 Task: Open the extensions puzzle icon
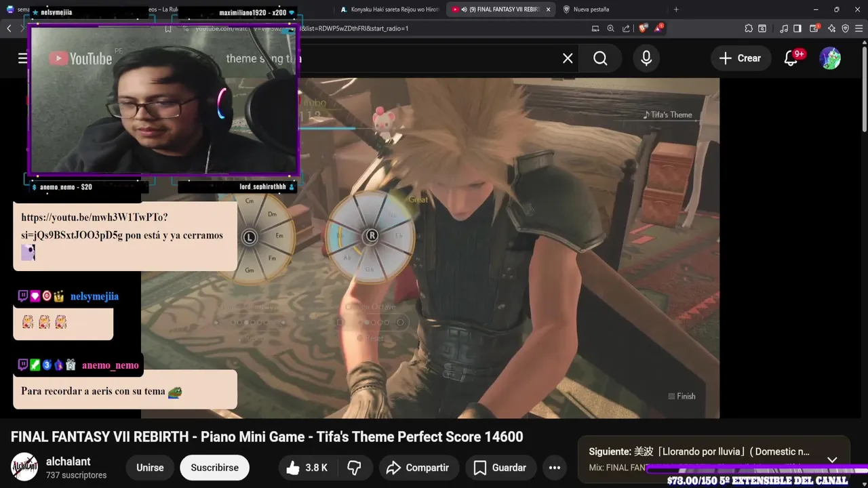(749, 28)
